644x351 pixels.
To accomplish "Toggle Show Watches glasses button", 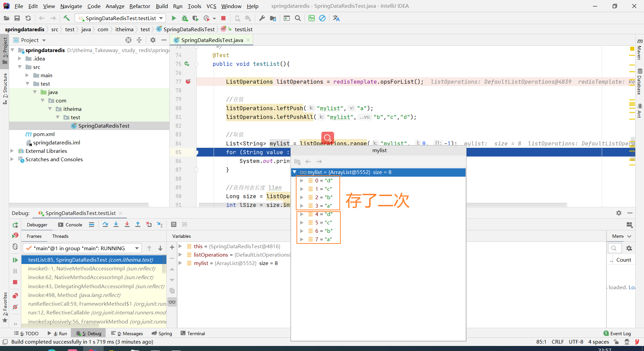I will [172, 302].
